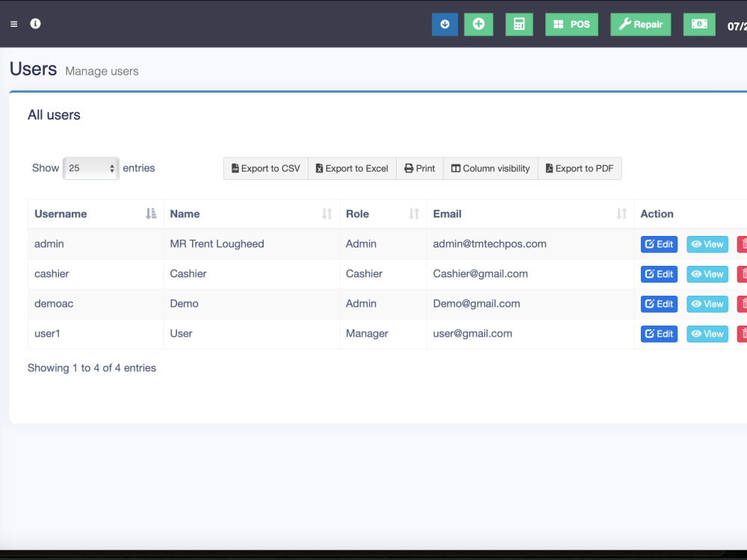Delete the demoac user

click(743, 305)
